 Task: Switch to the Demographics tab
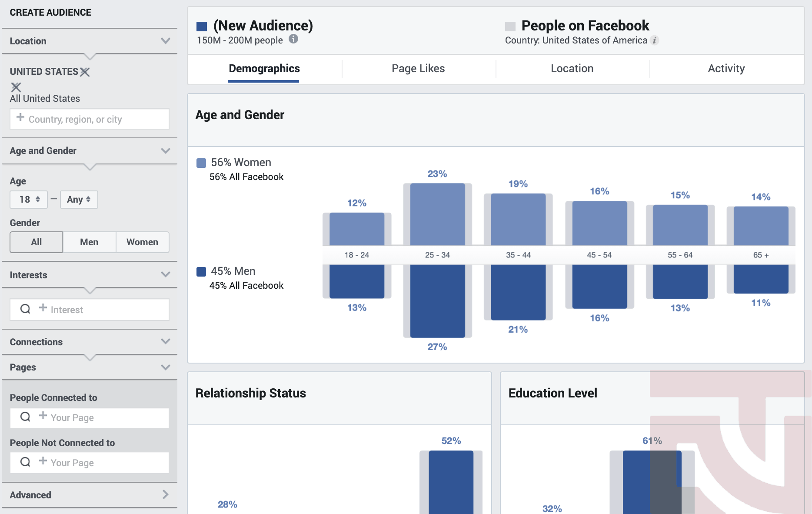click(x=264, y=69)
